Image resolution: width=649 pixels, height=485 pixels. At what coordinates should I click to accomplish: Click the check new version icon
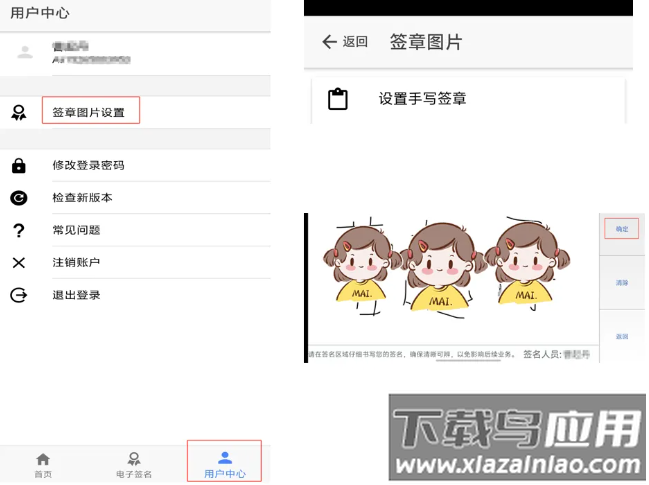pos(18,198)
